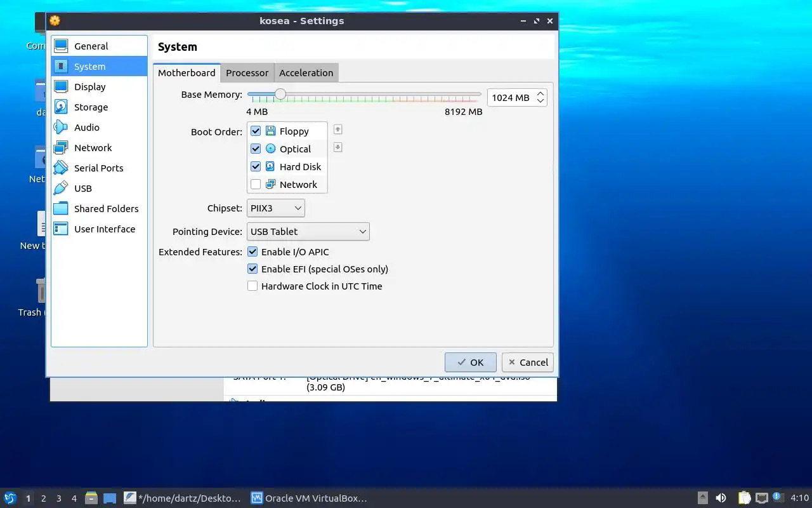Open Storage settings disk icon

61,107
